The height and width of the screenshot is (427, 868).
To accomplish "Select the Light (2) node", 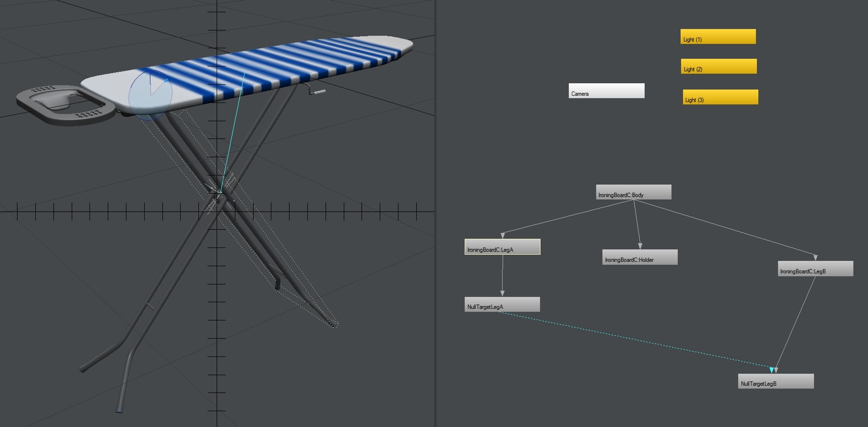I will point(719,66).
